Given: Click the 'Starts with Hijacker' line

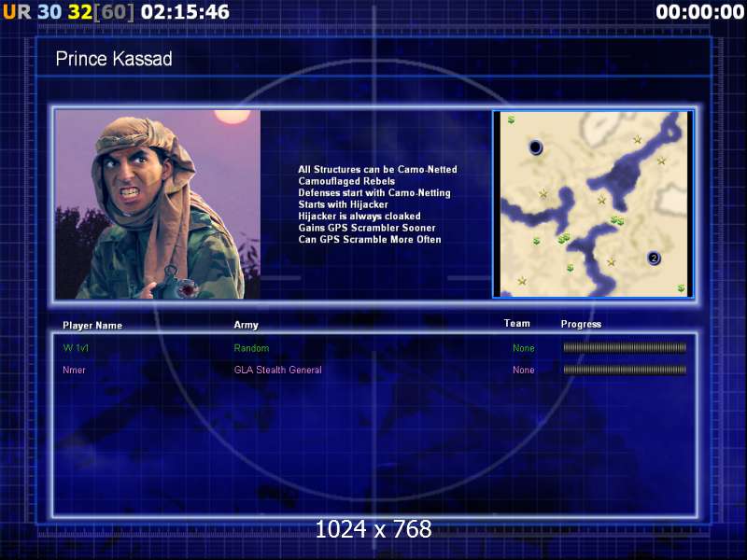Looking at the screenshot, I should pyautogui.click(x=343, y=204).
